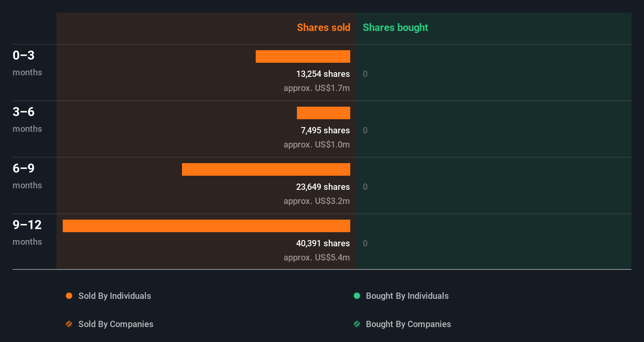Click the orange Sold By Individuals legend dot

pos(69,296)
